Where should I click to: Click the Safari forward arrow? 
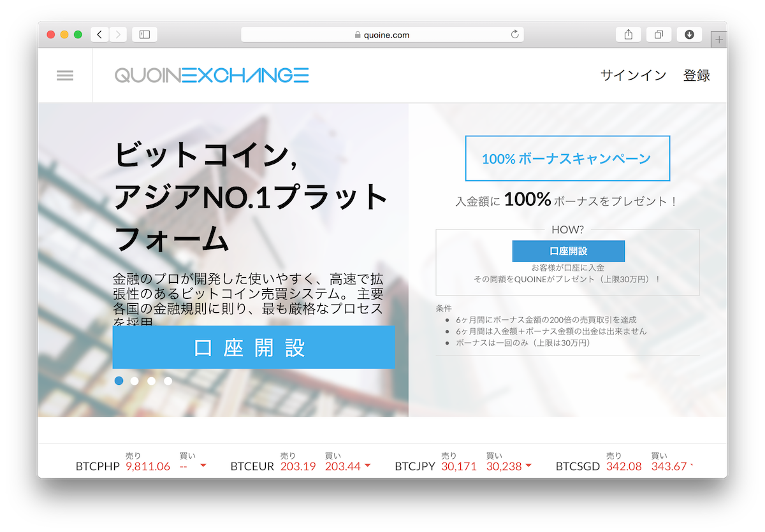[x=118, y=34]
